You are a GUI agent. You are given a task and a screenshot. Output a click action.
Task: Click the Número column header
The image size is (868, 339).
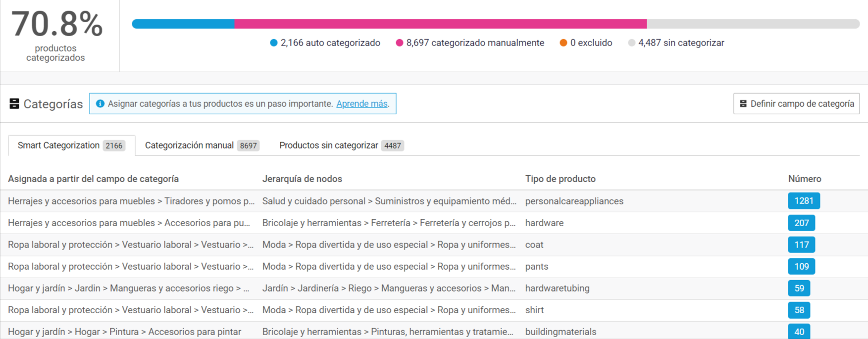(805, 179)
